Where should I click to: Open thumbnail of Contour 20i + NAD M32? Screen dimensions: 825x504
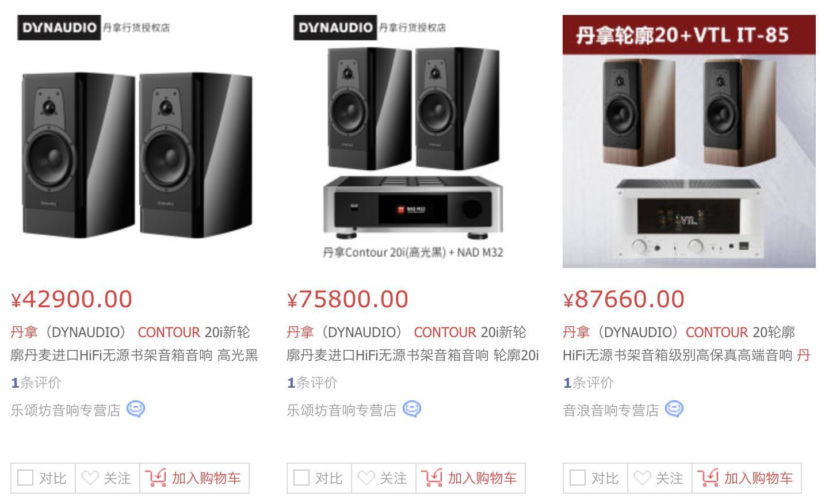point(413,142)
